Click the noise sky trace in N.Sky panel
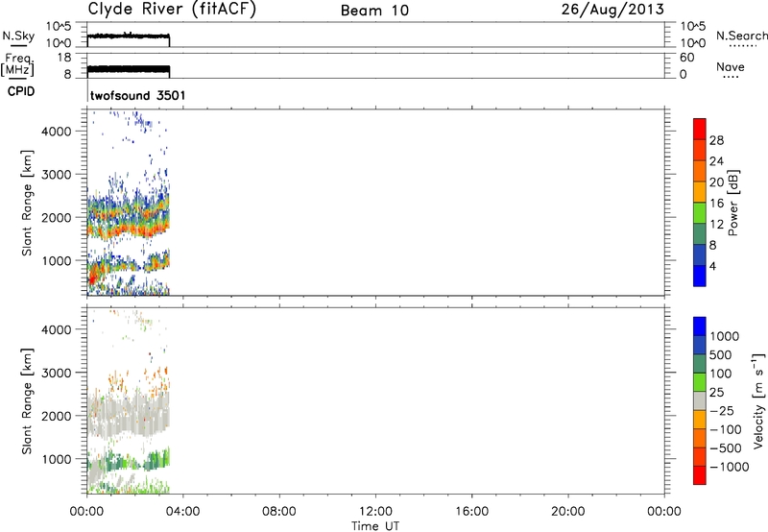The image size is (768, 532). coord(129,36)
